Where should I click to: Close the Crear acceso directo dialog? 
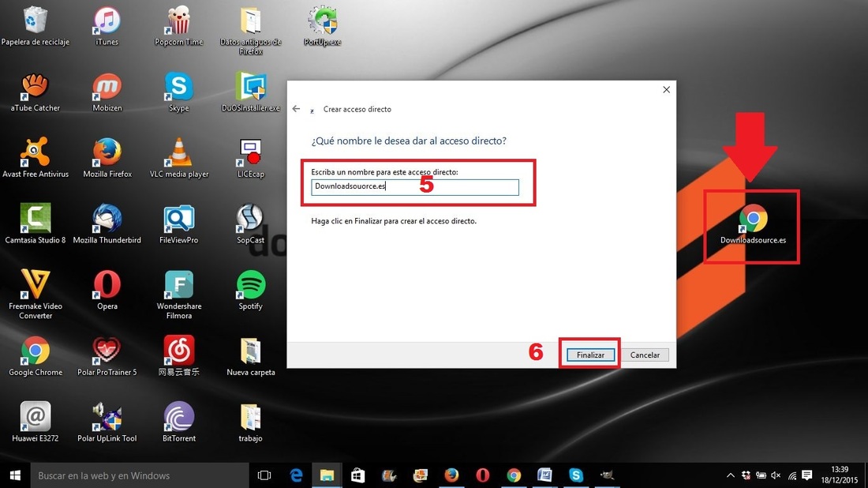tap(666, 90)
